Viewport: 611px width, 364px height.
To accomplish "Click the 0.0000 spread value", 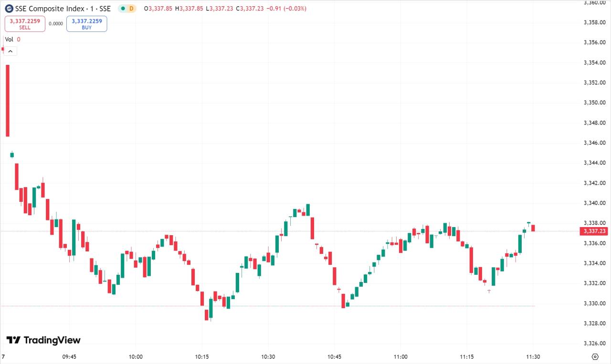I will (x=56, y=23).
